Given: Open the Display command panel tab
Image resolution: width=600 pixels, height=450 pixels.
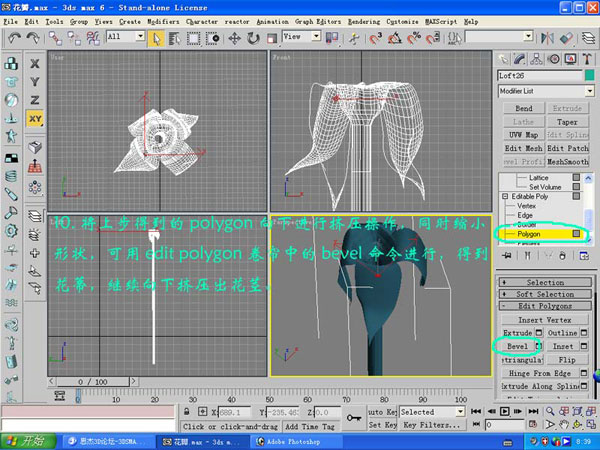Looking at the screenshot, I should [x=570, y=59].
